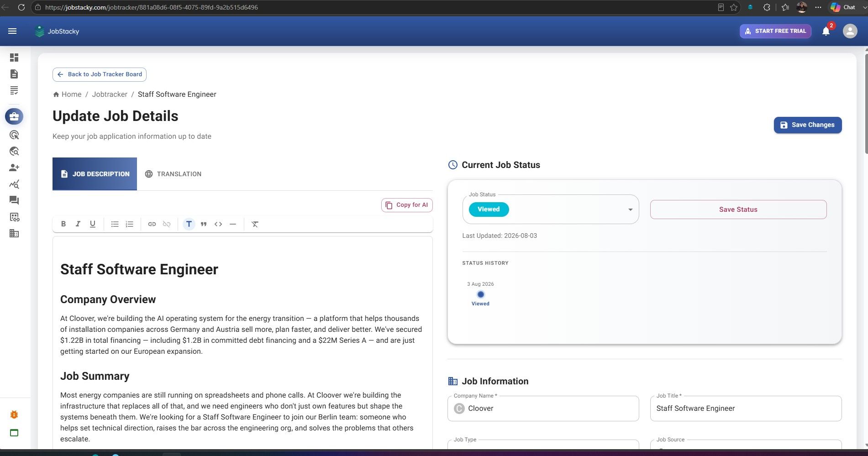Click the Viewed status history marker
Viewport: 868px width, 456px height.
click(x=480, y=294)
